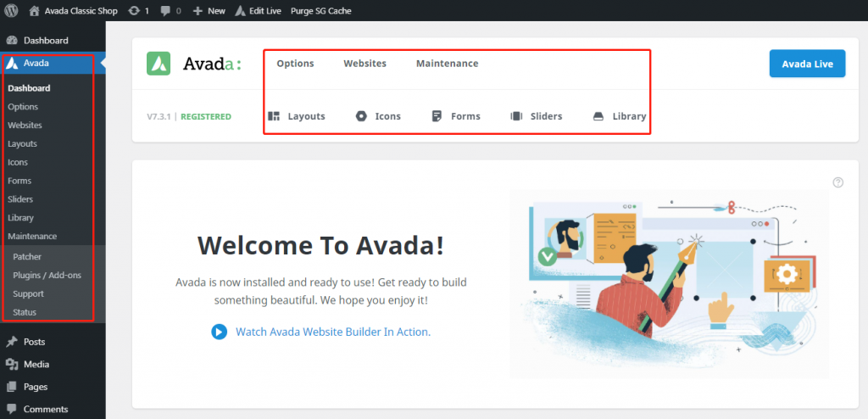Click the Avada Live button

[x=807, y=64]
